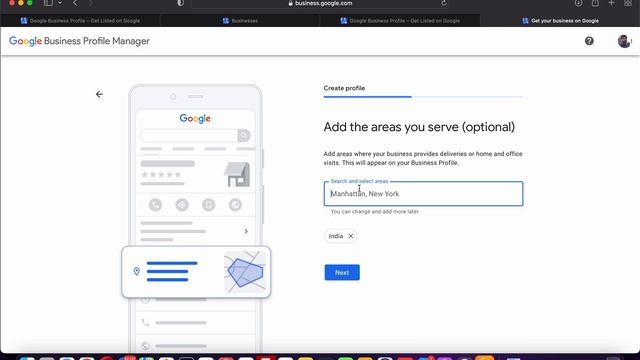The width and height of the screenshot is (640, 360).
Task: Select the Get your business on Google tab
Action: (560, 20)
